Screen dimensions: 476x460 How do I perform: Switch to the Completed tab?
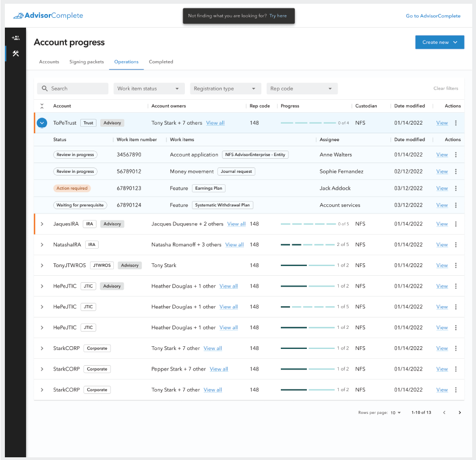[161, 62]
